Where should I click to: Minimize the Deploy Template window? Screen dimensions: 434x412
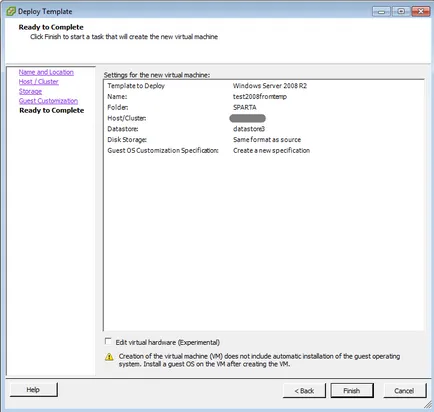tap(381, 12)
